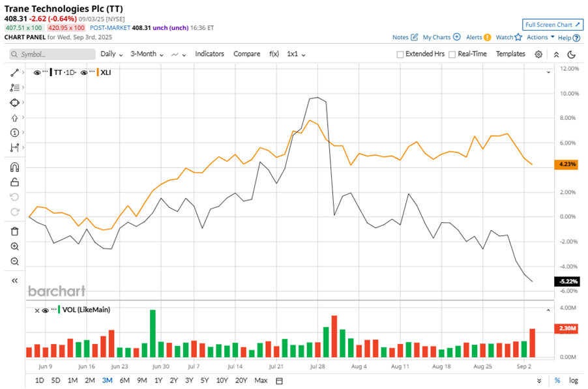
Task: Select the 6M period
Action: click(125, 381)
